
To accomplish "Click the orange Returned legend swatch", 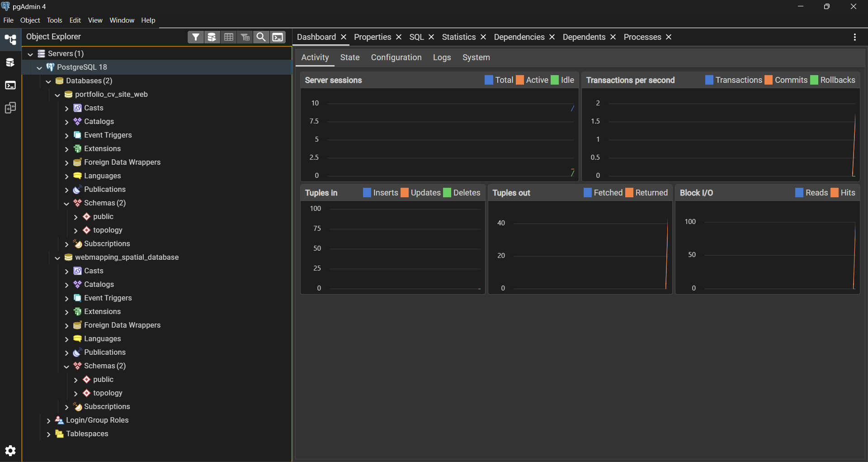I will tap(629, 193).
